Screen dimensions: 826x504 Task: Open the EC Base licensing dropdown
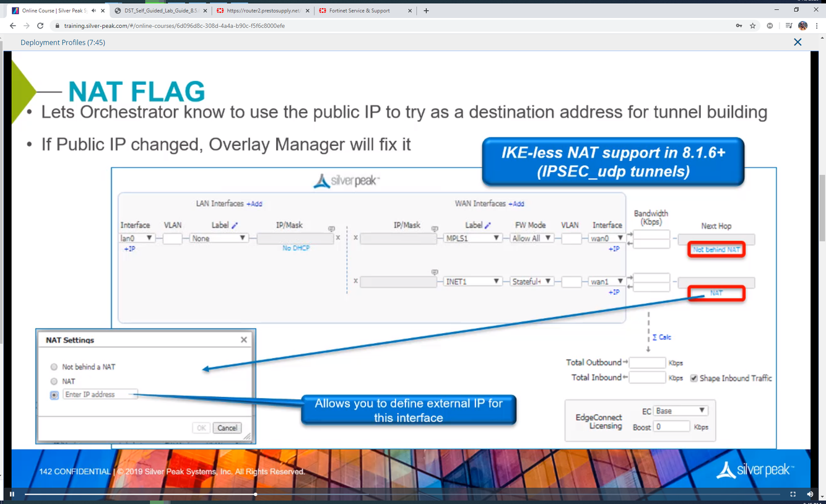click(x=680, y=411)
